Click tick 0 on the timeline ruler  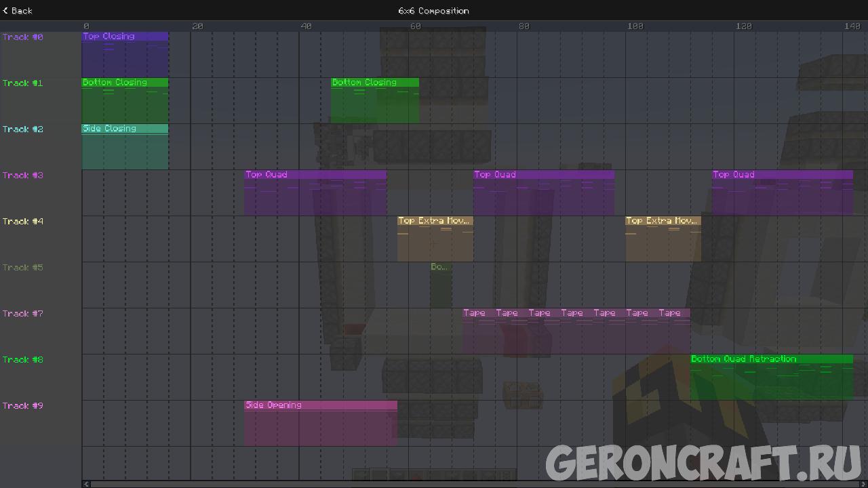[x=86, y=26]
